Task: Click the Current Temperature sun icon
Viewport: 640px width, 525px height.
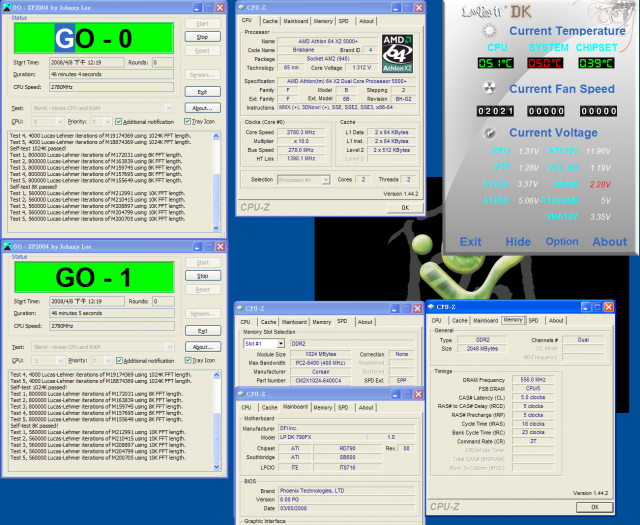Action: pos(489,31)
